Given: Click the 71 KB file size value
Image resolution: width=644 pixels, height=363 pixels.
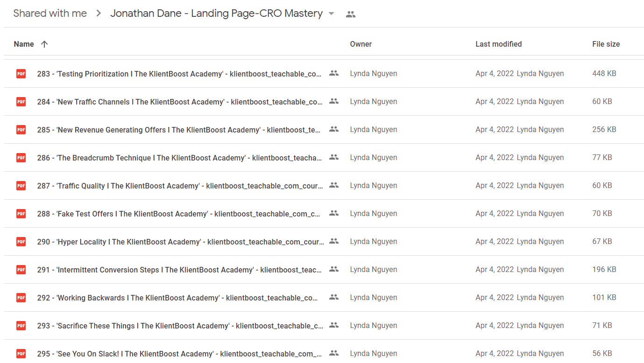Looking at the screenshot, I should tap(602, 326).
